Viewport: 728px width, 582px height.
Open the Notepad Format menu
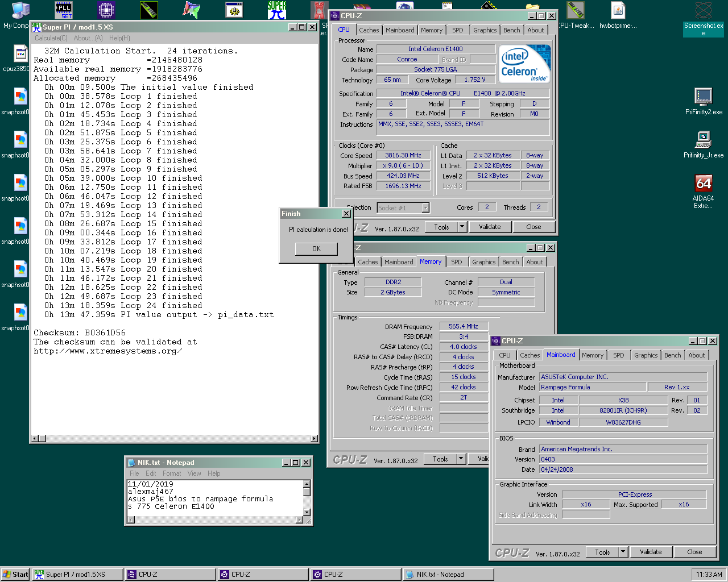[x=172, y=473]
